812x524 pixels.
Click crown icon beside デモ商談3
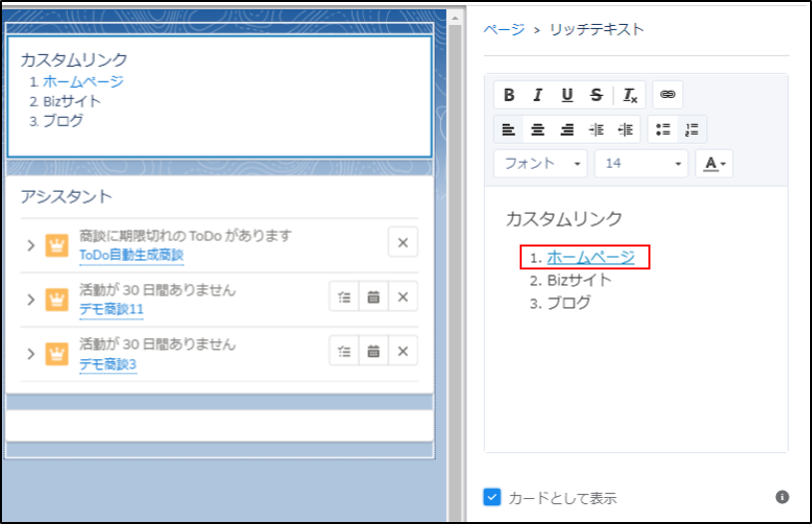click(57, 354)
